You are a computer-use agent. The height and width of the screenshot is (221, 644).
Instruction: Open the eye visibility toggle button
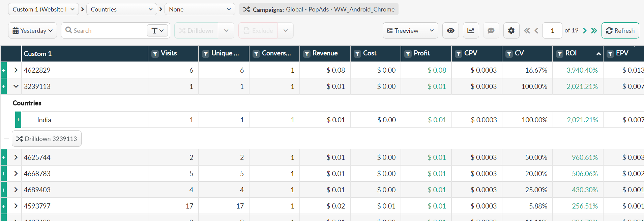point(450,30)
